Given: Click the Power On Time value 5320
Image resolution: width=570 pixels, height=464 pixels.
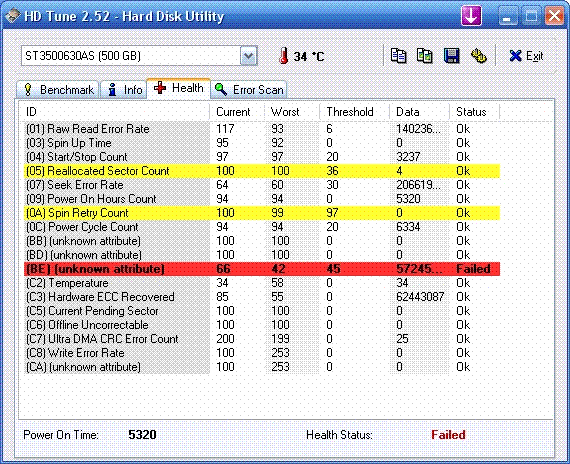Looking at the screenshot, I should pyautogui.click(x=142, y=435).
